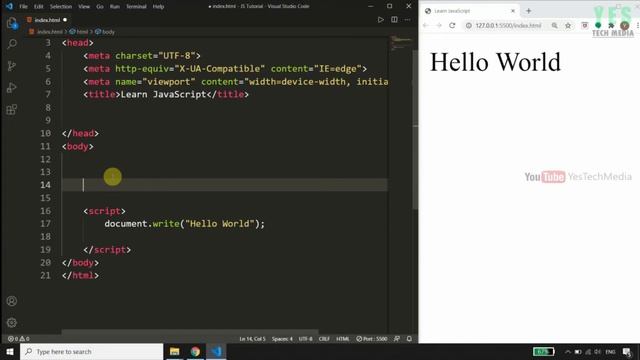The image size is (640, 360).
Task: Open the View menu
Action: [84, 7]
